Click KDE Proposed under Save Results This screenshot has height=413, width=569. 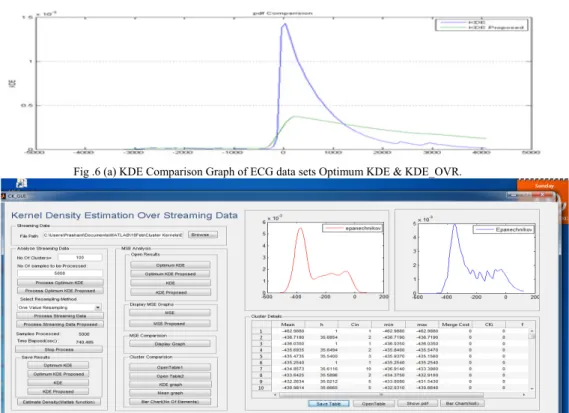58,392
